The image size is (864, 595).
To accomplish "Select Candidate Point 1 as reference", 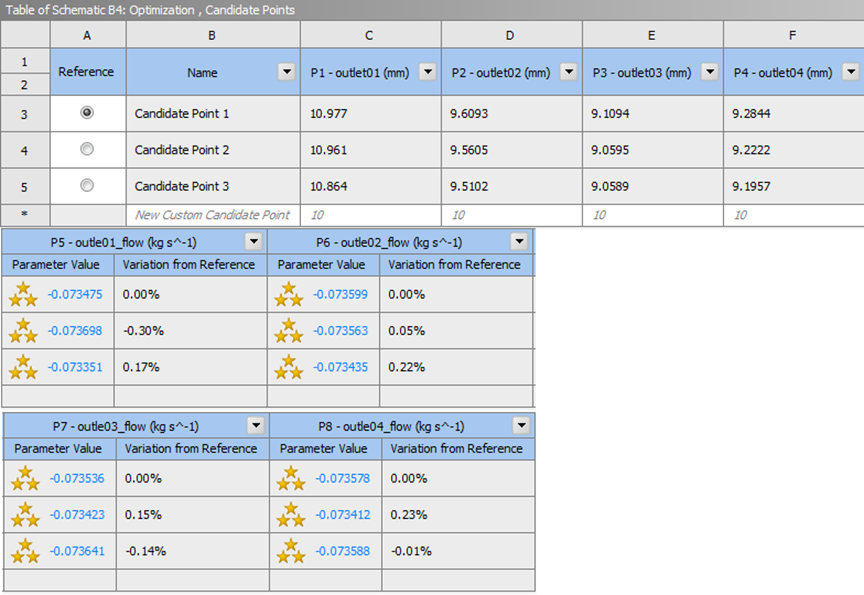I will [87, 112].
